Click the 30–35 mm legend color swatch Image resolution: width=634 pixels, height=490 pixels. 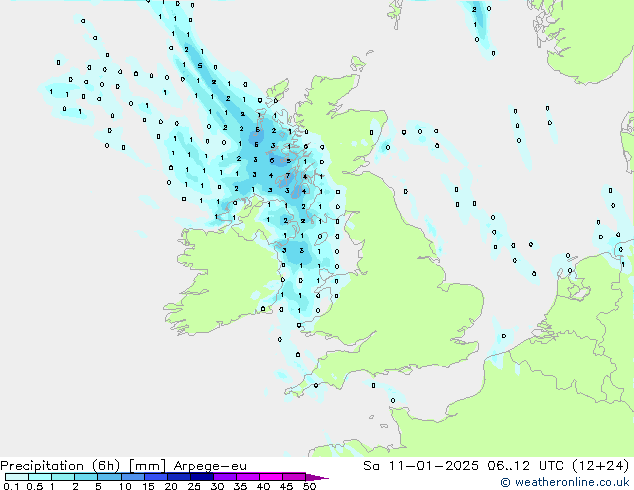coord(224,477)
